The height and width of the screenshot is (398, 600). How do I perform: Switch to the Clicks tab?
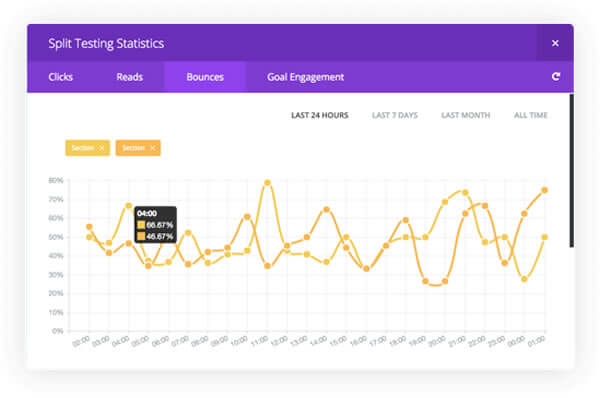(60, 77)
